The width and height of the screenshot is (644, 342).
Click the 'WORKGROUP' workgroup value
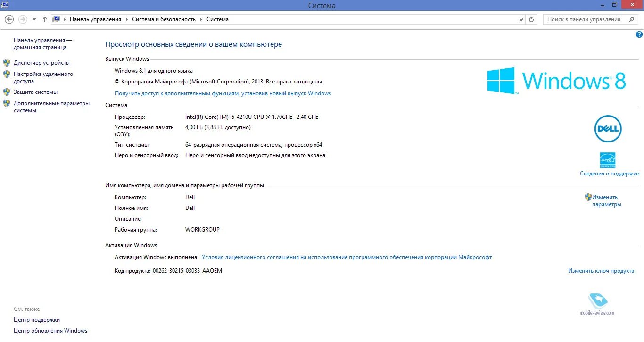202,230
